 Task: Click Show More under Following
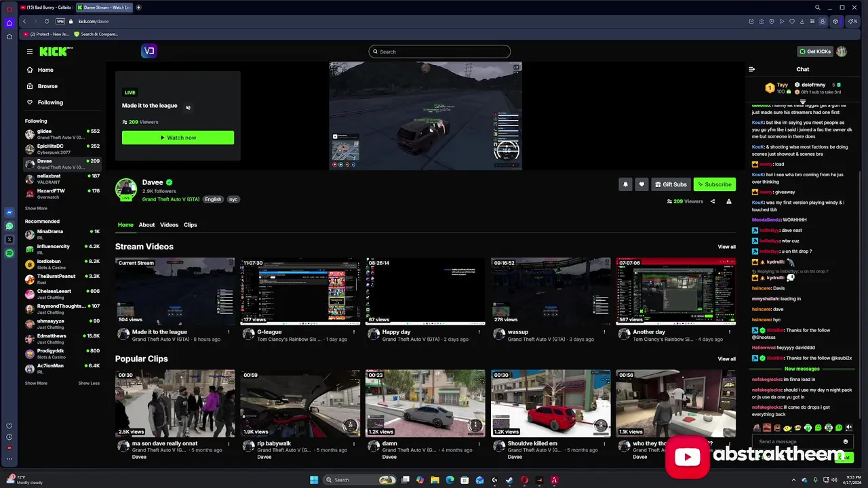(36, 208)
